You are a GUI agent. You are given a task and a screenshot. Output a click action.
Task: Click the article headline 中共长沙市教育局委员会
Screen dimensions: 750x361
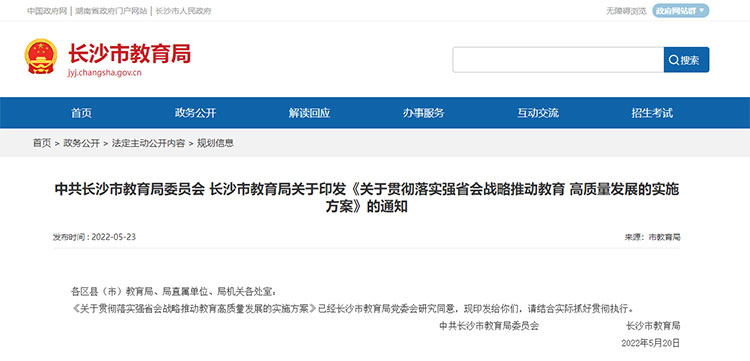[x=367, y=198]
